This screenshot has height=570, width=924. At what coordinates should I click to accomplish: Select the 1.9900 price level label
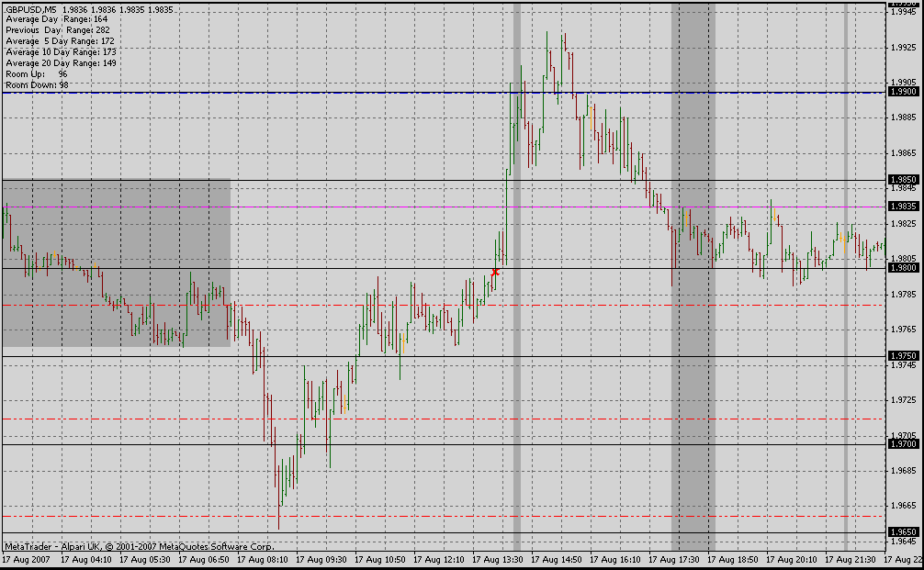(x=903, y=92)
